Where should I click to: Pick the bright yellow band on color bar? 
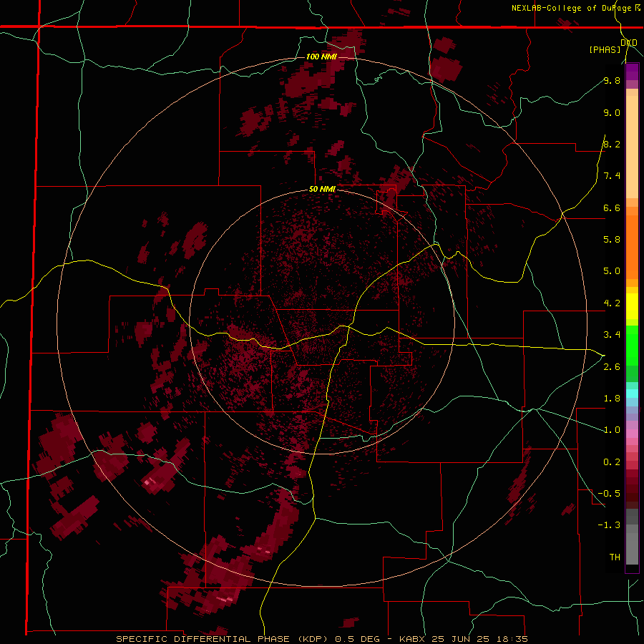click(632, 306)
